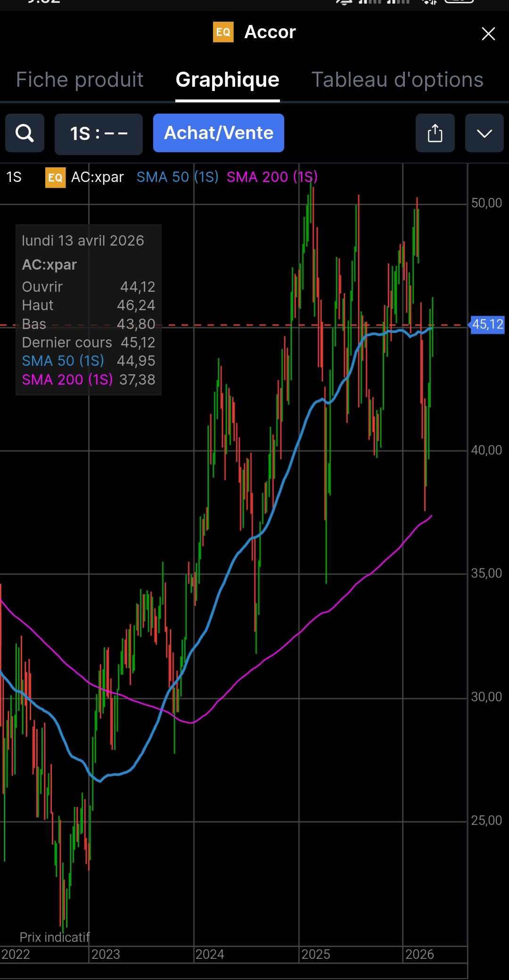Switch to Fiche produit tab
The width and height of the screenshot is (509, 980).
(80, 80)
